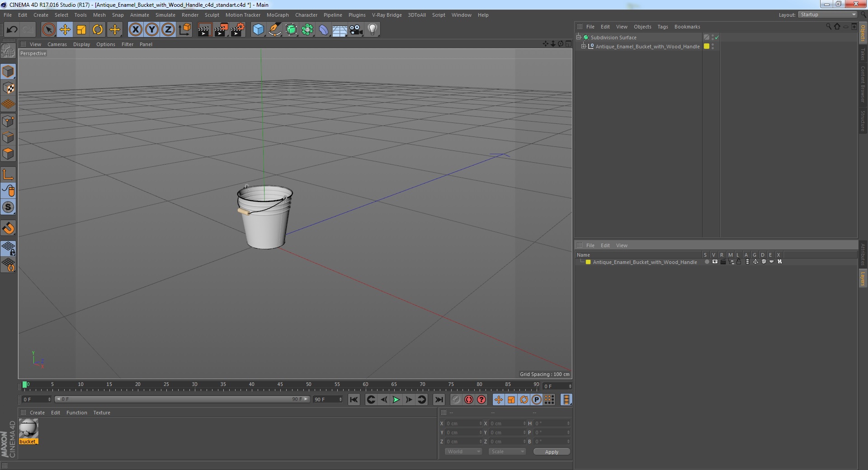Click the Enable Axis L-shaped icon
The height and width of the screenshot is (470, 868).
[8, 174]
